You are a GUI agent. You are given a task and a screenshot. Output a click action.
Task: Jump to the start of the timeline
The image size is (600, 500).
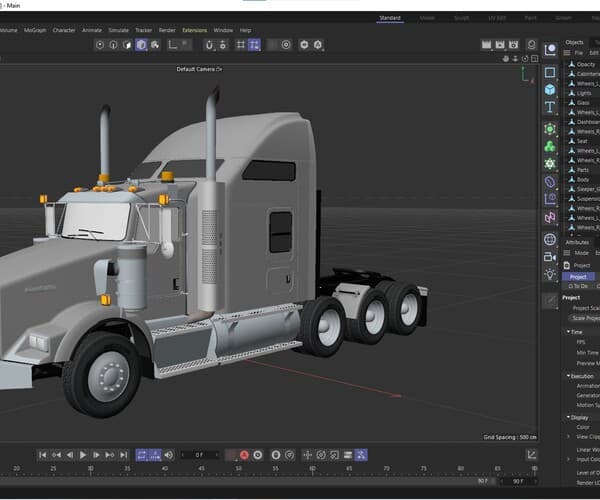click(43, 455)
